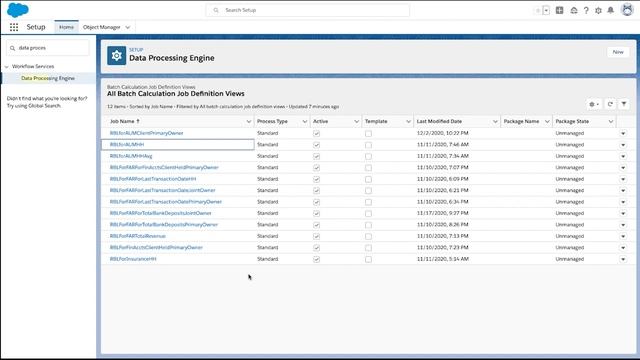Click the Data Processing Engine gear icon

coord(116,56)
